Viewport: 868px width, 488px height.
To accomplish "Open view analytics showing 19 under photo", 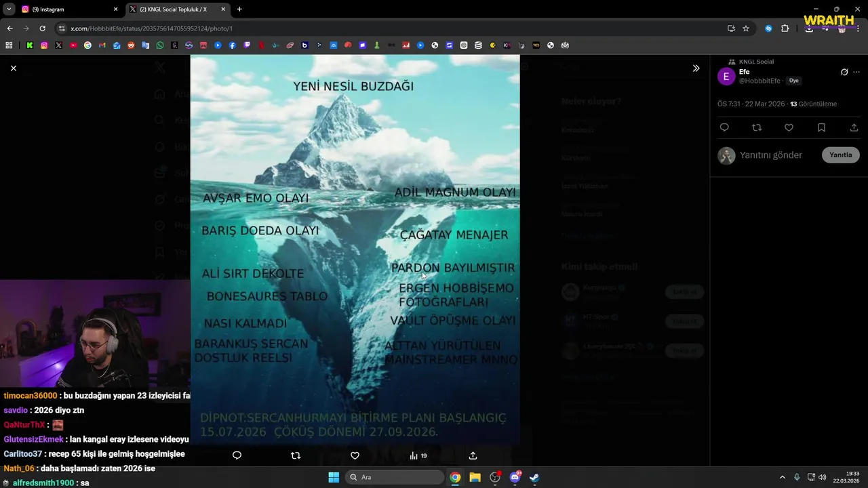I will [x=418, y=455].
